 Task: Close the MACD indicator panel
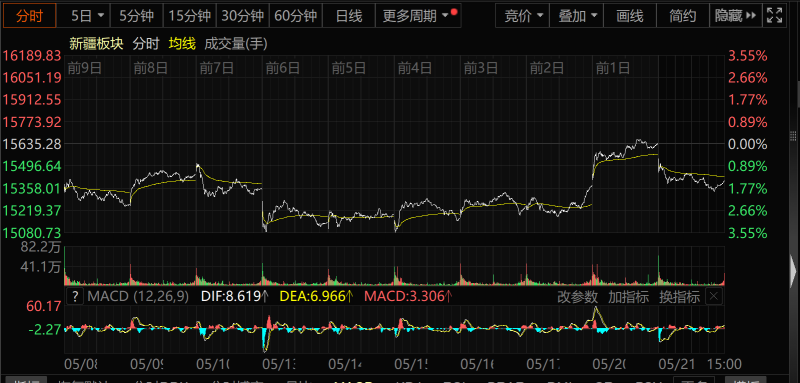point(714,296)
